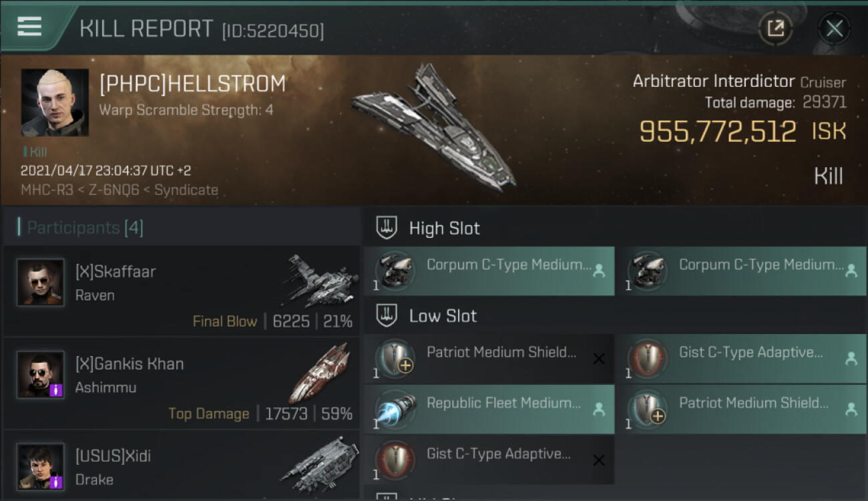The height and width of the screenshot is (501, 868).
Task: Click the X on the last Gist C-Type Adaptive module
Action: pyautogui.click(x=599, y=460)
